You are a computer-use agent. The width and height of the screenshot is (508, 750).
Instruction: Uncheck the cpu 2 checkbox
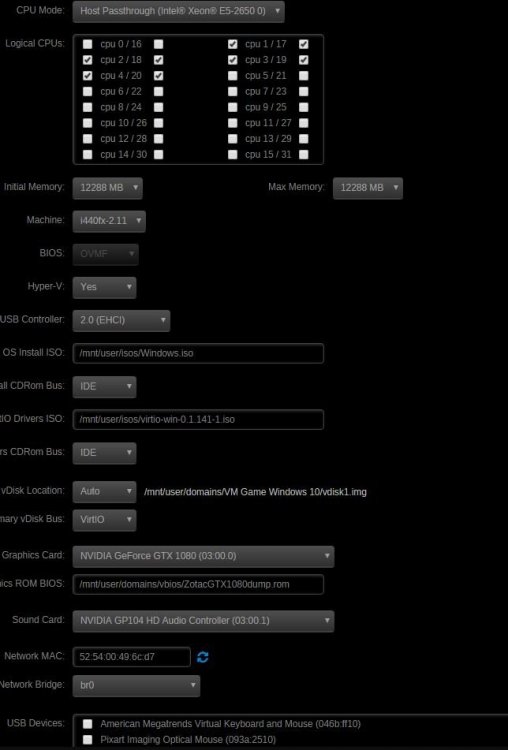click(x=87, y=60)
